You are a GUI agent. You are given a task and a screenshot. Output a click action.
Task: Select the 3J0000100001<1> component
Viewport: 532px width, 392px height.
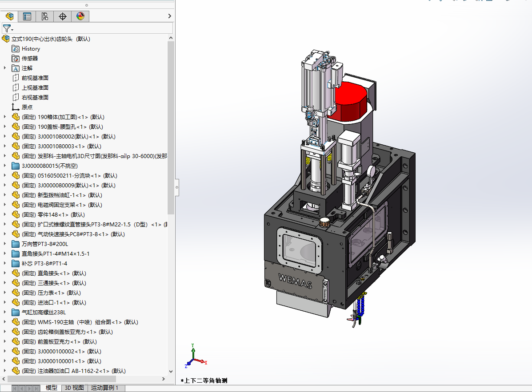point(61,361)
